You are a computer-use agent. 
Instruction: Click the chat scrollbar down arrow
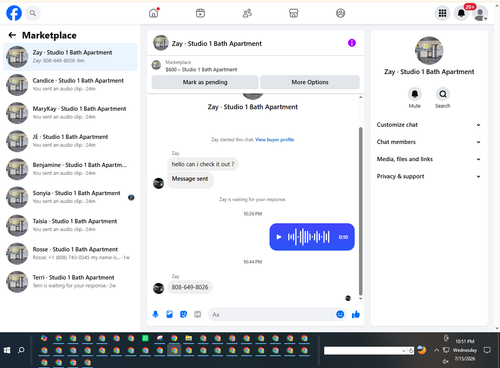[360, 299]
